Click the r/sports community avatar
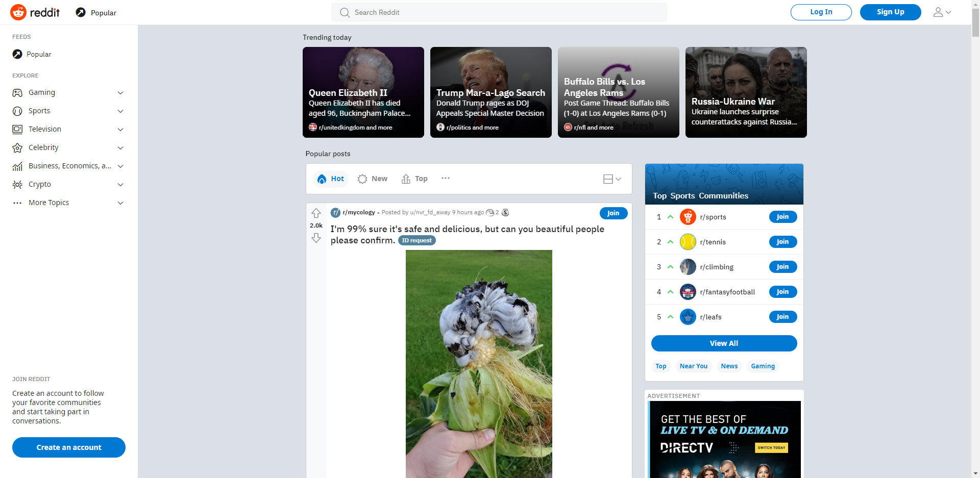980x478 pixels. [x=688, y=217]
